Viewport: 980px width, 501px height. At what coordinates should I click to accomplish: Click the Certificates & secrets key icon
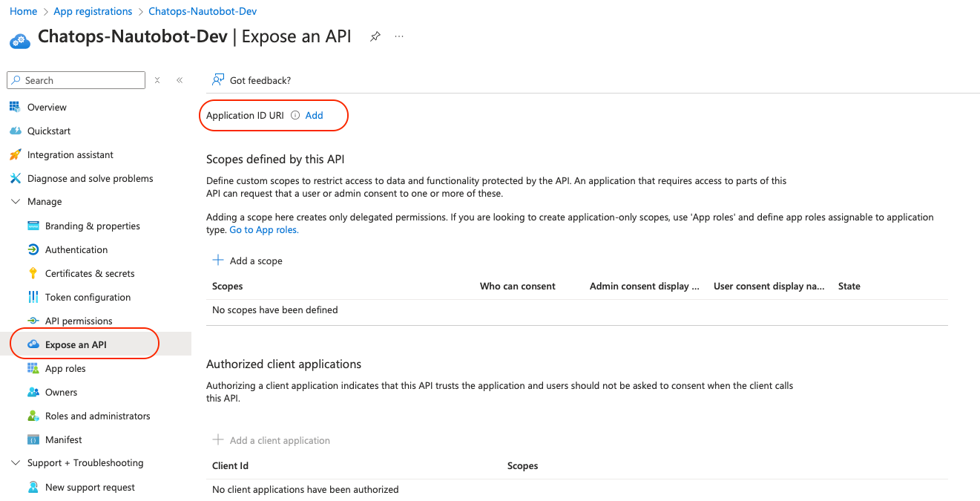(33, 273)
